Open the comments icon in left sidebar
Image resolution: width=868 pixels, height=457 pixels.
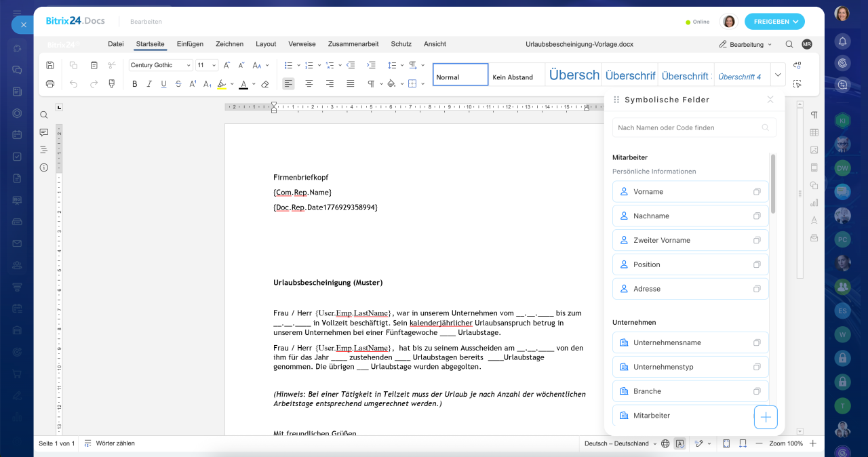tap(44, 132)
